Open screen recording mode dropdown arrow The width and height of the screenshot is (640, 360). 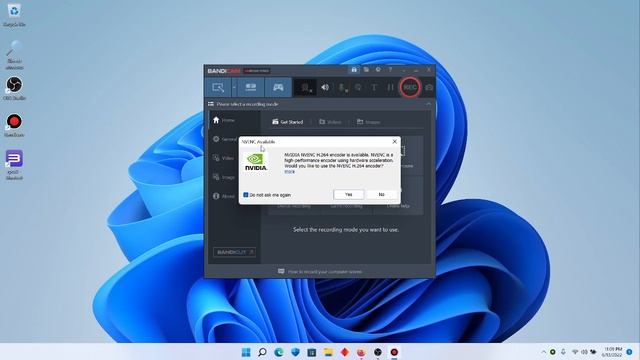point(234,87)
